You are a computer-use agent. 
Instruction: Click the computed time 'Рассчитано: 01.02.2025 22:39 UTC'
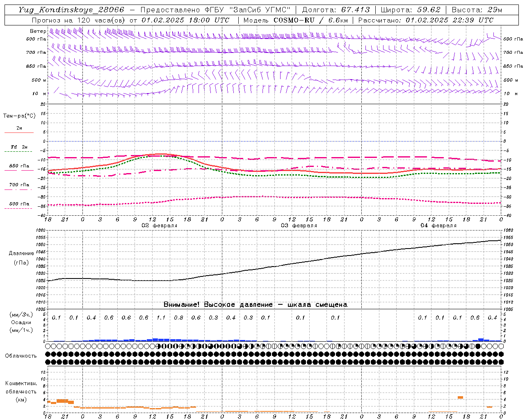coord(426,20)
